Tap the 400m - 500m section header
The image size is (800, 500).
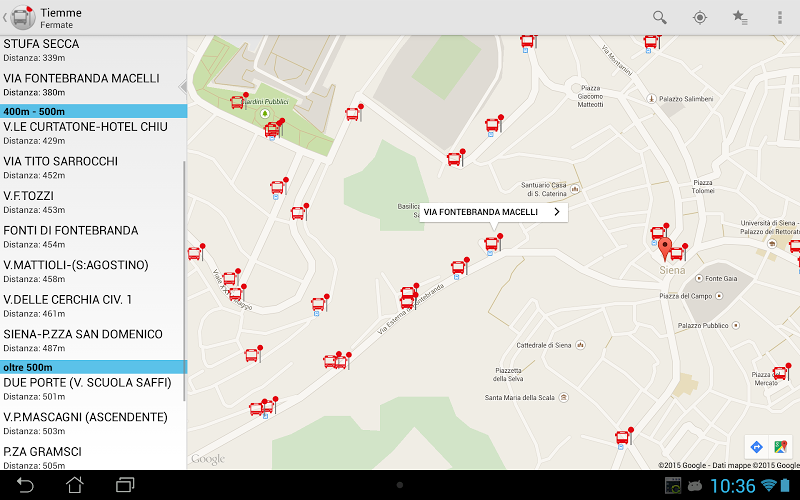(93, 111)
